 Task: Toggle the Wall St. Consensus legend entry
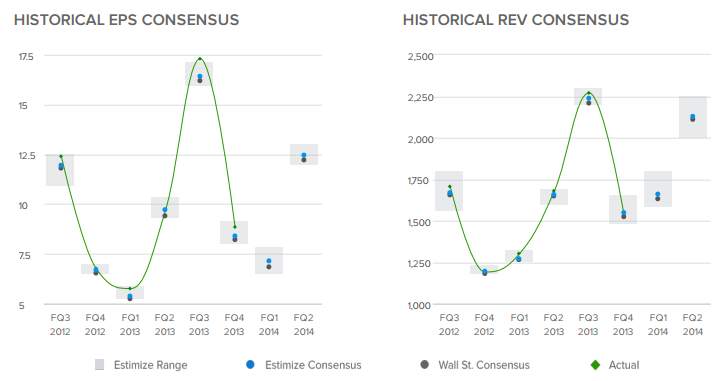coord(475,365)
